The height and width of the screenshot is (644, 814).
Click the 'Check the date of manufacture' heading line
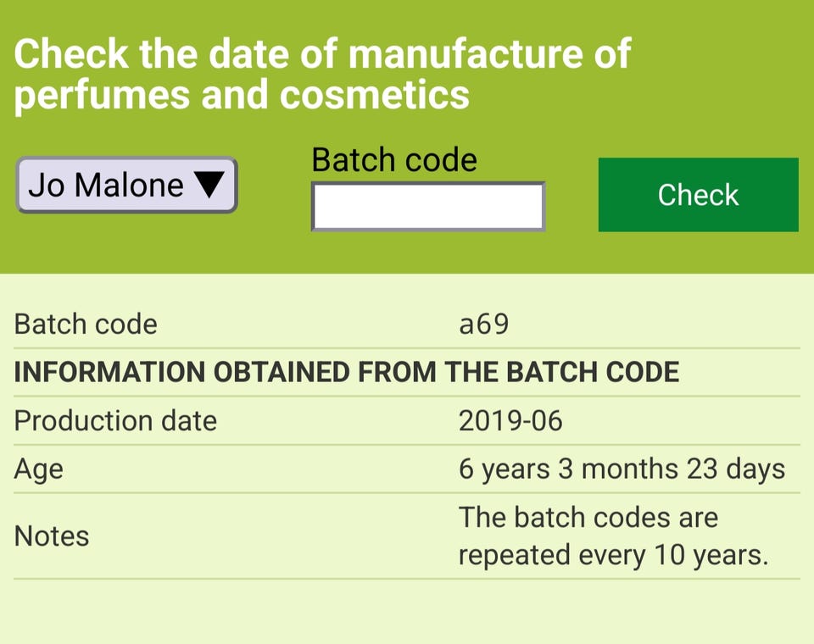[x=322, y=55]
